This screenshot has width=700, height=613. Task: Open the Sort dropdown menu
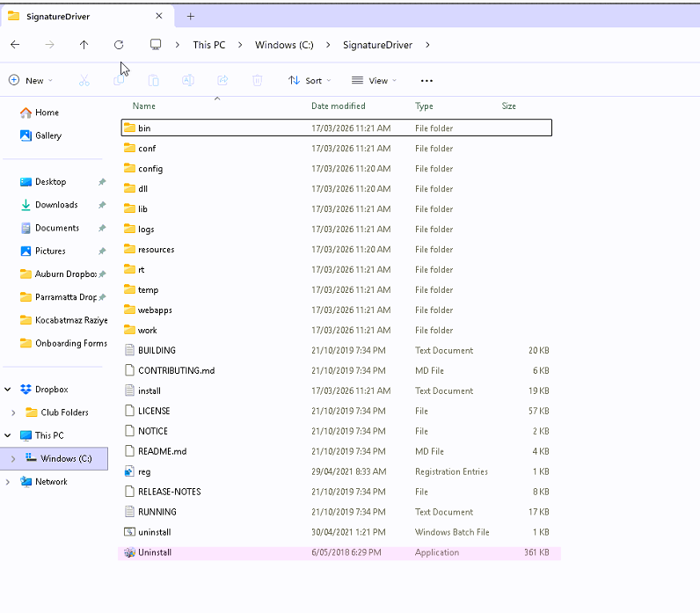310,81
